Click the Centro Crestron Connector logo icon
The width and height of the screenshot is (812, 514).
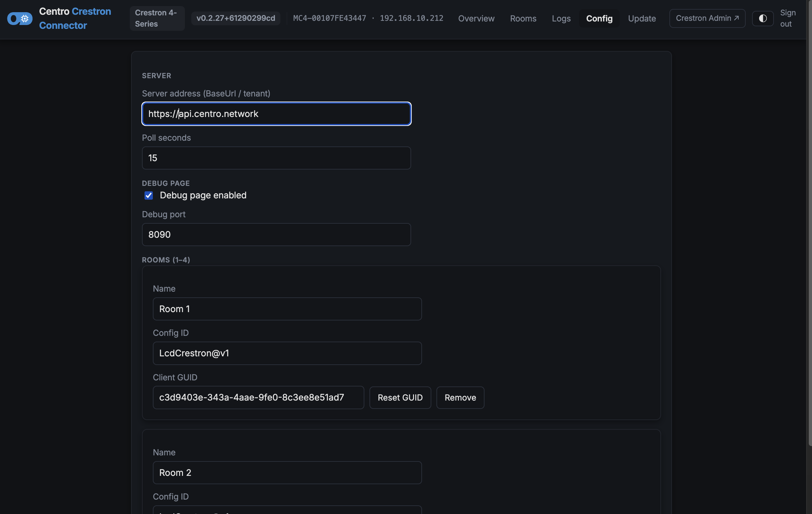click(20, 19)
